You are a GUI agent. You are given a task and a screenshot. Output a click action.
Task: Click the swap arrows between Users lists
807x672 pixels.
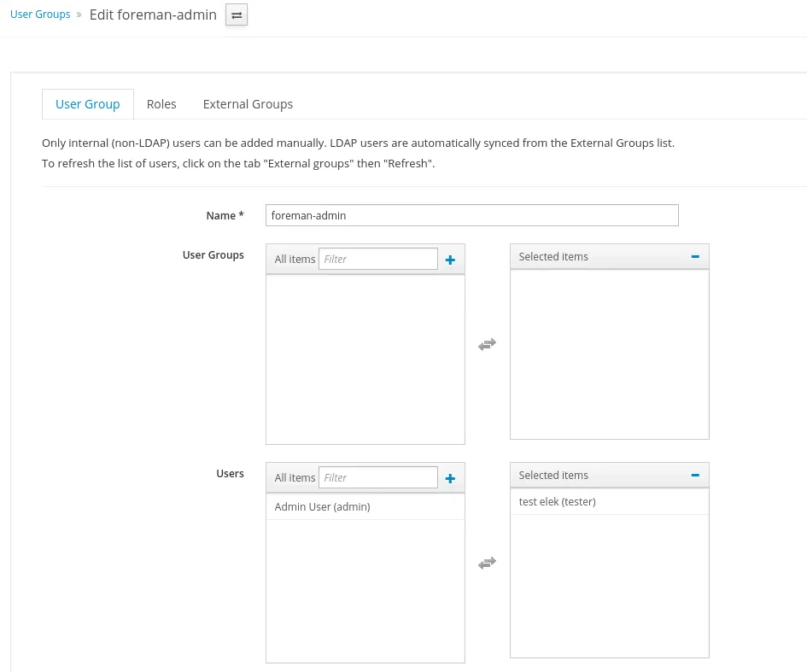coord(487,564)
